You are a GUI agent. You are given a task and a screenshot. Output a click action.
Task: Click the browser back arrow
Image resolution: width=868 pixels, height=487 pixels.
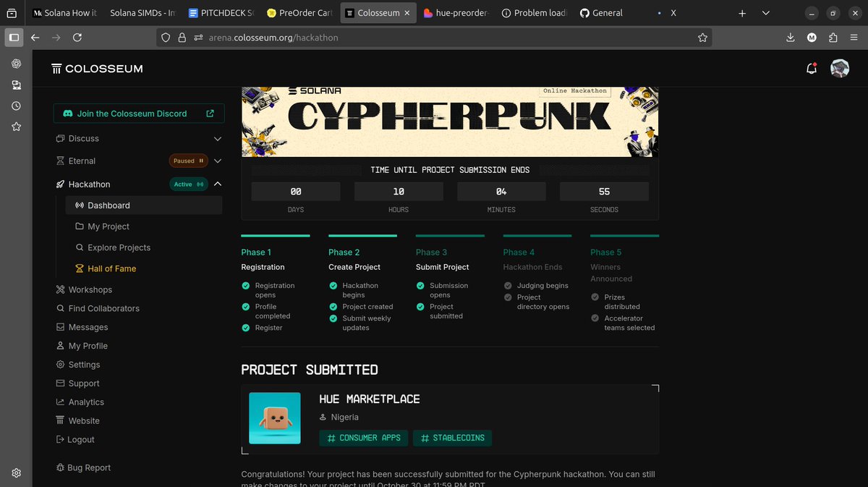tap(35, 37)
